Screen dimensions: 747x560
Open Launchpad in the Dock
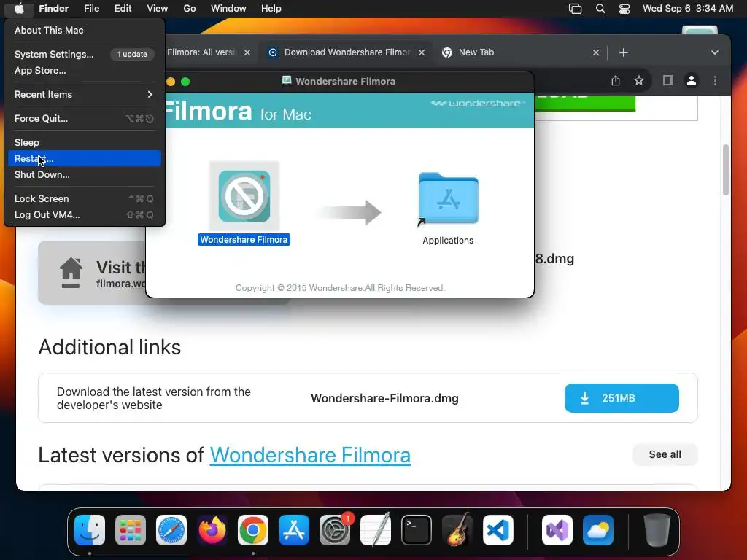(x=131, y=530)
